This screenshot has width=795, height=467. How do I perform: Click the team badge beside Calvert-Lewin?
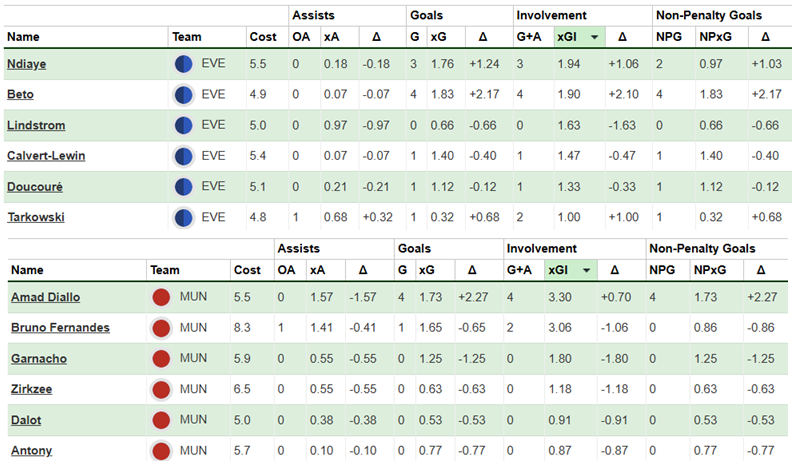pos(183,156)
